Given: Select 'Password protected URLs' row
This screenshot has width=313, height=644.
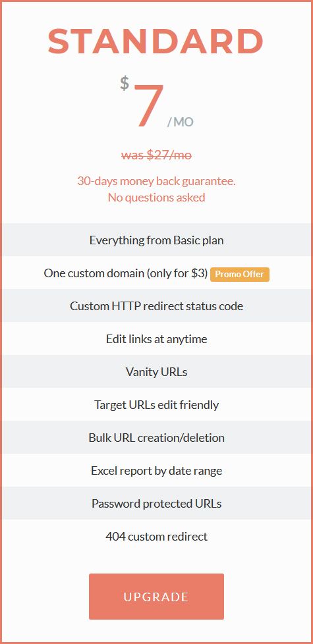Looking at the screenshot, I should [x=157, y=503].
